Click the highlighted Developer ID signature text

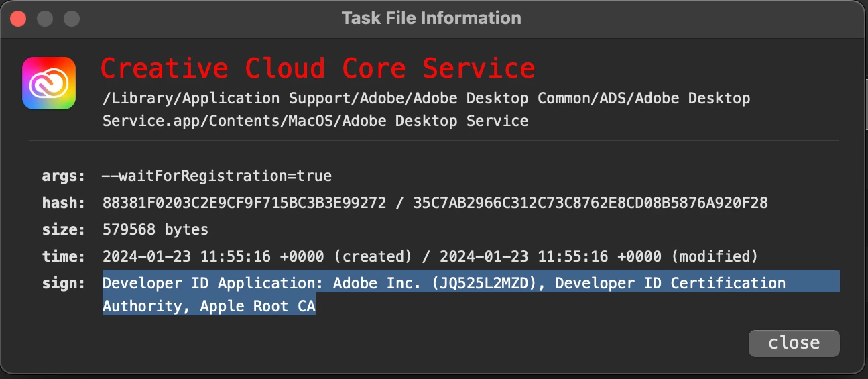click(444, 284)
